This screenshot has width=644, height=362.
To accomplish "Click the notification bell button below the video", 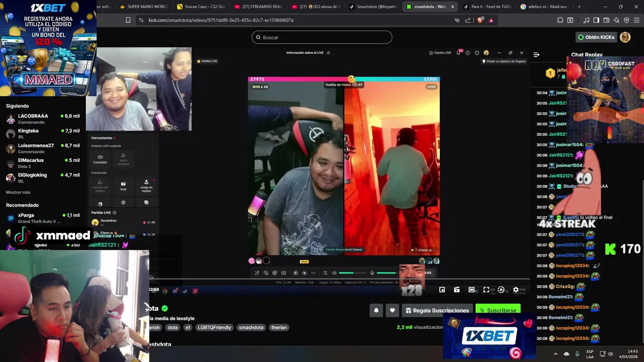I will [376, 310].
